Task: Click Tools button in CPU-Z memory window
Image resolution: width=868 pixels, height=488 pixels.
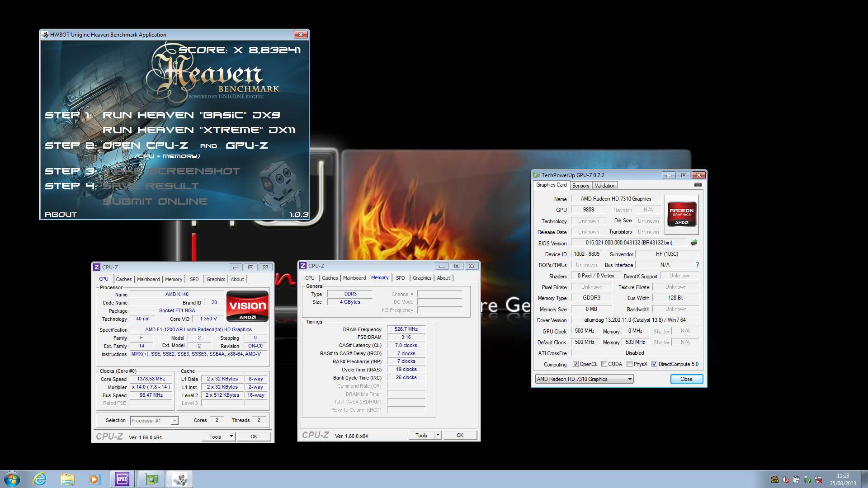Action: (x=421, y=435)
